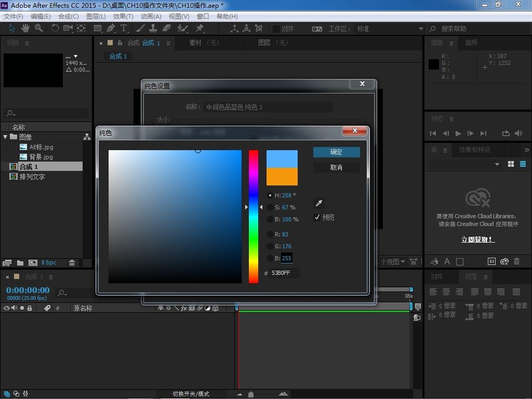The image size is (532, 399).
Task: Select the Clone Stamp tool
Action: 153,28
